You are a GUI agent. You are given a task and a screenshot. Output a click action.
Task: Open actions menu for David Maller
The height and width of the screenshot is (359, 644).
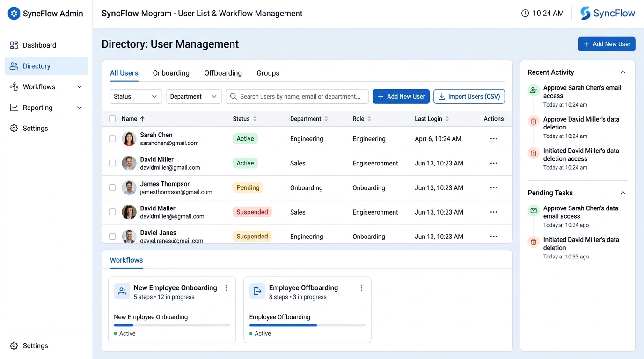click(x=494, y=212)
